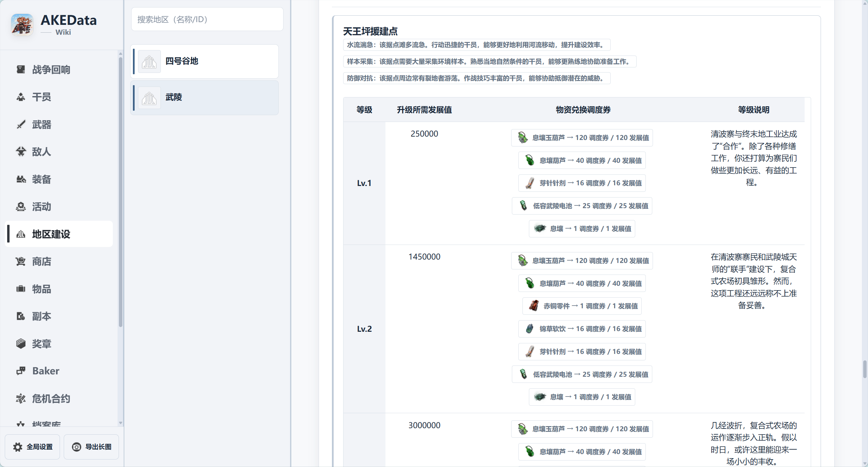Viewport: 868px width, 467px height.
Task: Open the 物品 briefcase icon
Action: [21, 289]
